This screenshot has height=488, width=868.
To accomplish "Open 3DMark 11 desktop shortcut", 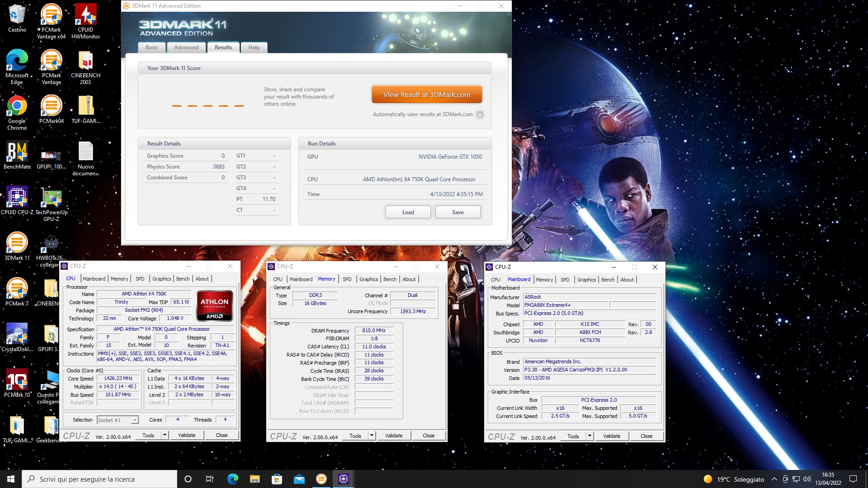I will click(x=17, y=246).
